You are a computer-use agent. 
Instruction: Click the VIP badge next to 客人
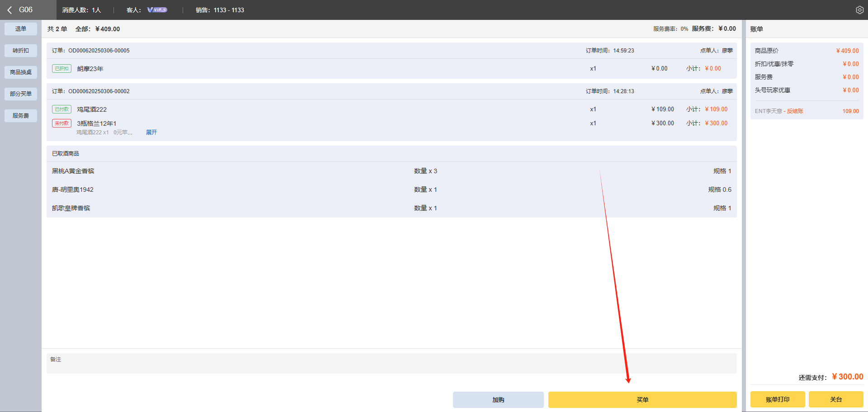pyautogui.click(x=157, y=10)
